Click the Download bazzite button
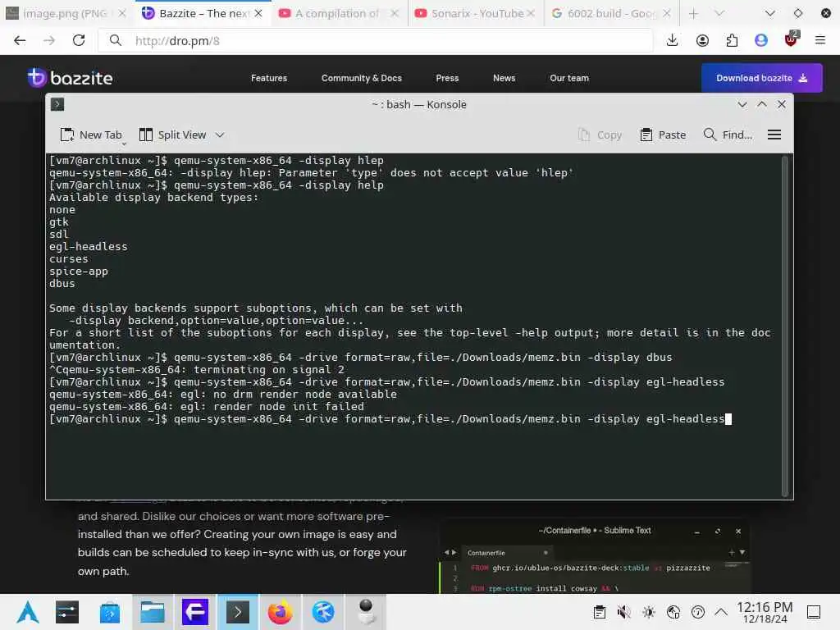The width and height of the screenshot is (840, 630). [762, 78]
